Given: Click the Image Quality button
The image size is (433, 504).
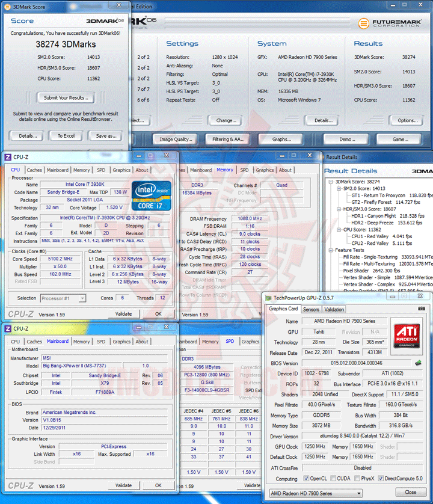Looking at the screenshot, I should (x=176, y=139).
